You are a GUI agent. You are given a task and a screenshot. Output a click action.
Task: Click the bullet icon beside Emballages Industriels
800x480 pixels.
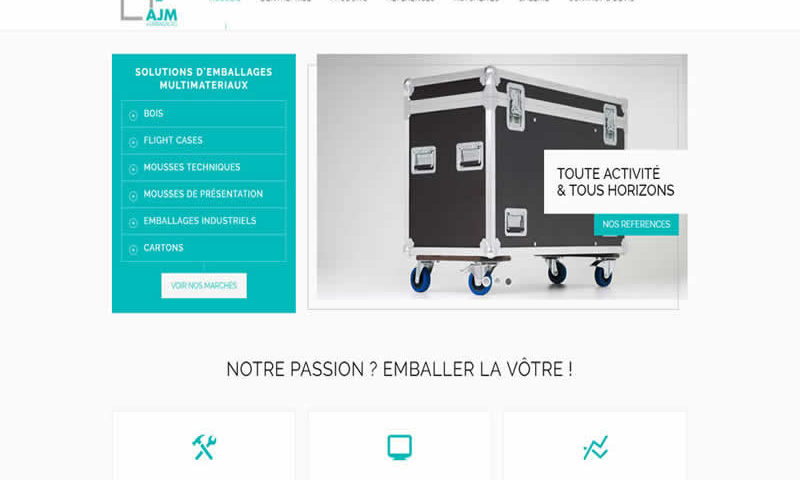pyautogui.click(x=133, y=222)
